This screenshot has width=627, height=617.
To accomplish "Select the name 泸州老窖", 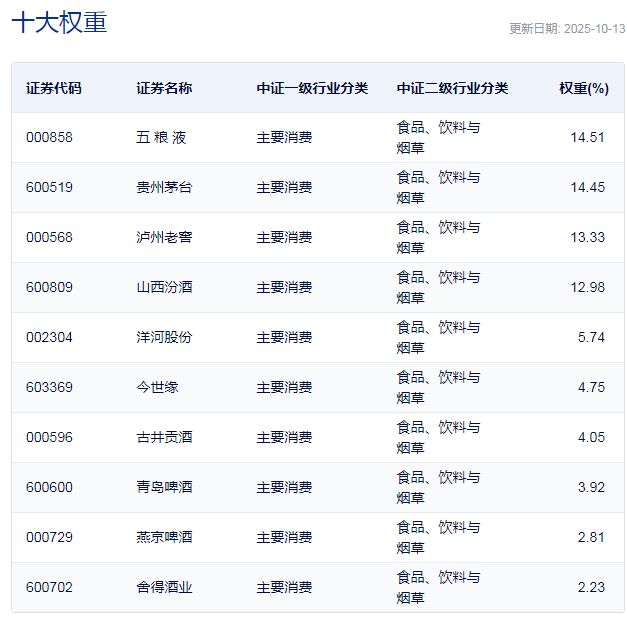I will (164, 237).
